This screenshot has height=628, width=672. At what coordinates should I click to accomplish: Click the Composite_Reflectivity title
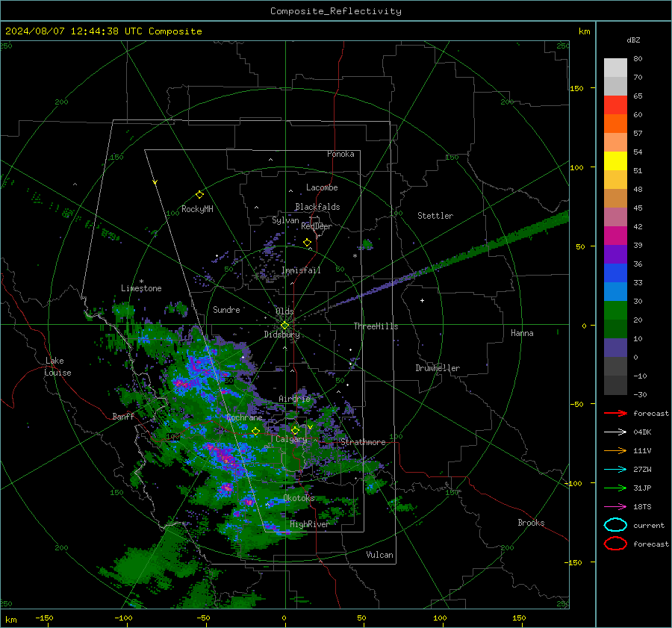[x=335, y=11]
